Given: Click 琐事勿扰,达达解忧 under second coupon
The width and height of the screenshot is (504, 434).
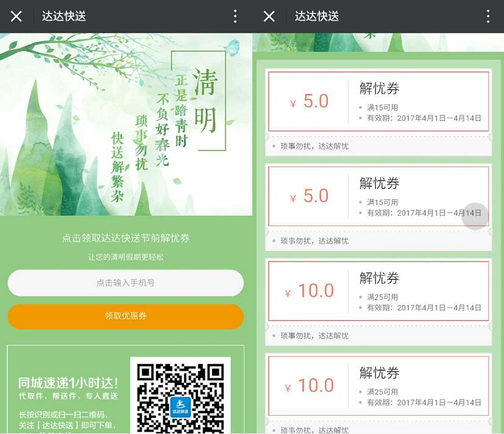Looking at the screenshot, I should pyautogui.click(x=314, y=241).
